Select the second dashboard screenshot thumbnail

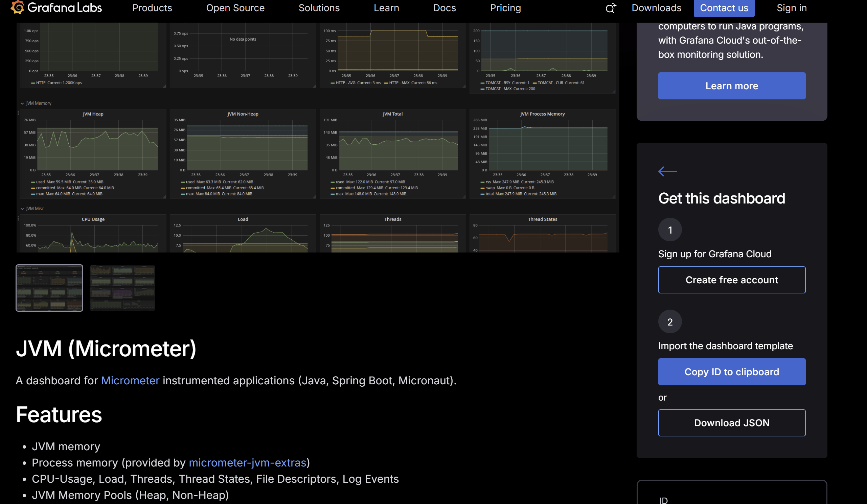(x=122, y=288)
